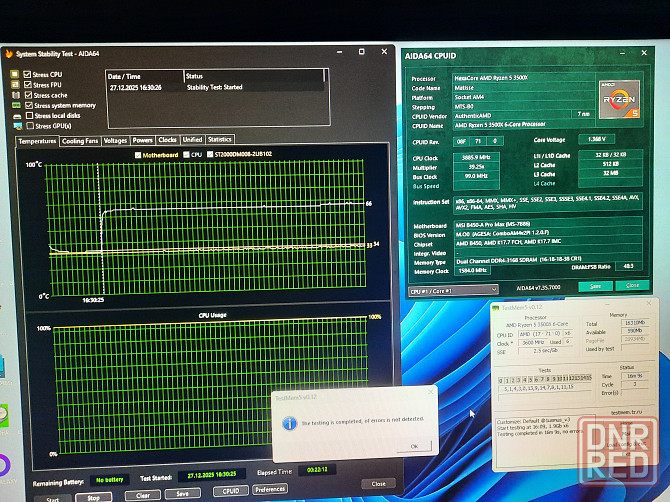The image size is (670, 502).
Task: Open the Powers tab
Action: [142, 140]
